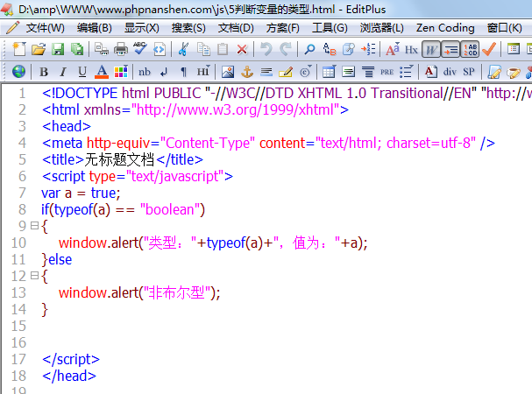Toggle Auto Indent button

[x=450, y=50]
